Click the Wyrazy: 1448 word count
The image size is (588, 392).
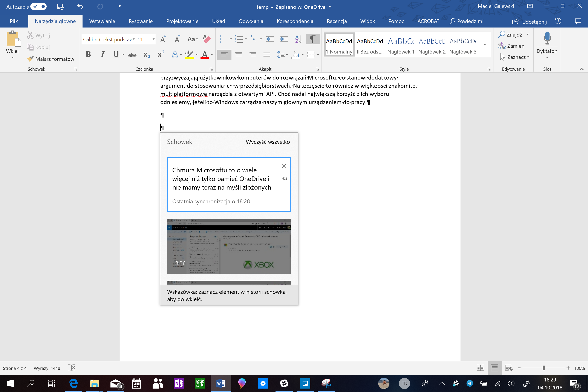[47, 368]
